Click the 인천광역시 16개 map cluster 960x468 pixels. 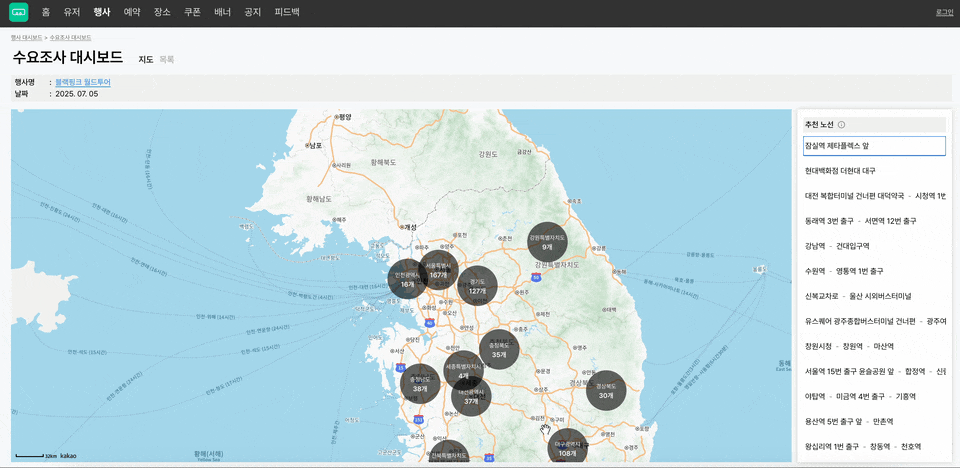[408, 279]
